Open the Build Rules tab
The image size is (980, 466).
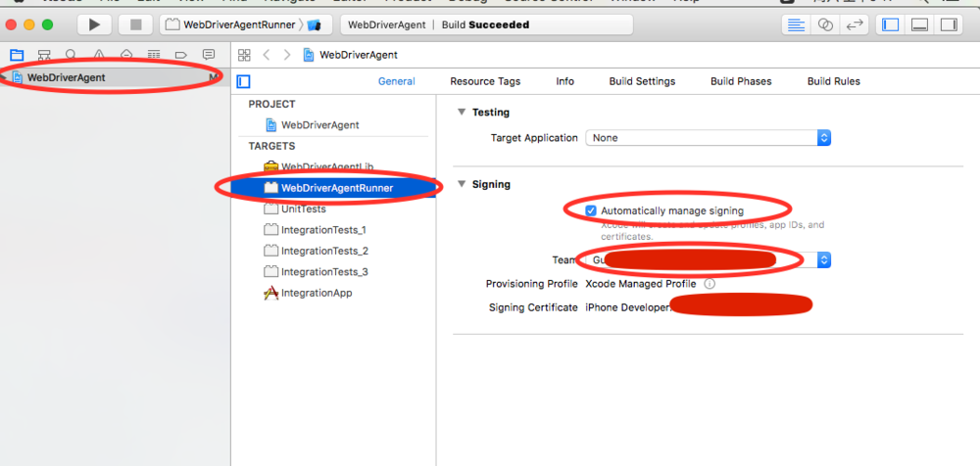(833, 81)
